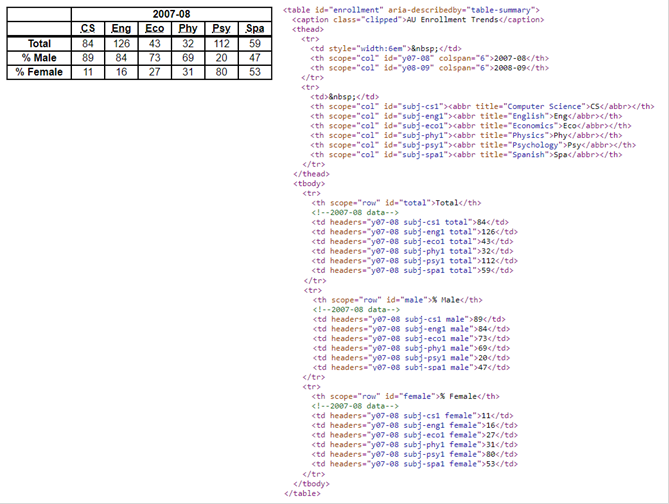Click the th id y07-08 code line
This screenshot has height=504, width=669.
coord(430,58)
